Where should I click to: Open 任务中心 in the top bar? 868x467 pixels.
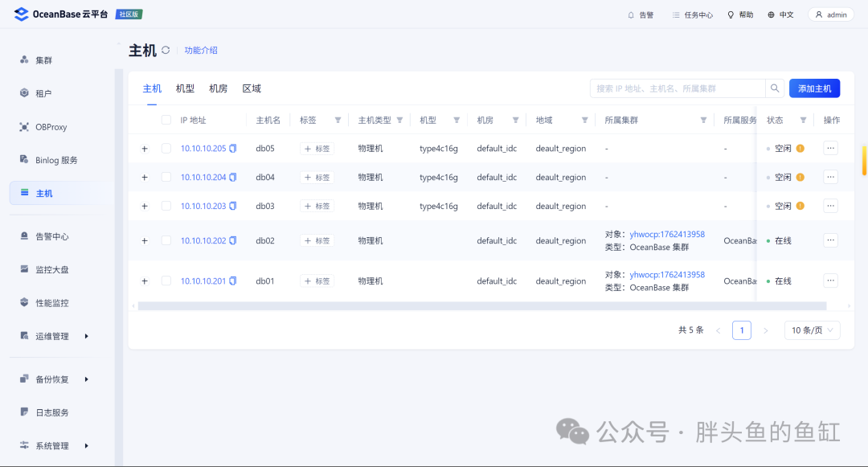point(693,15)
